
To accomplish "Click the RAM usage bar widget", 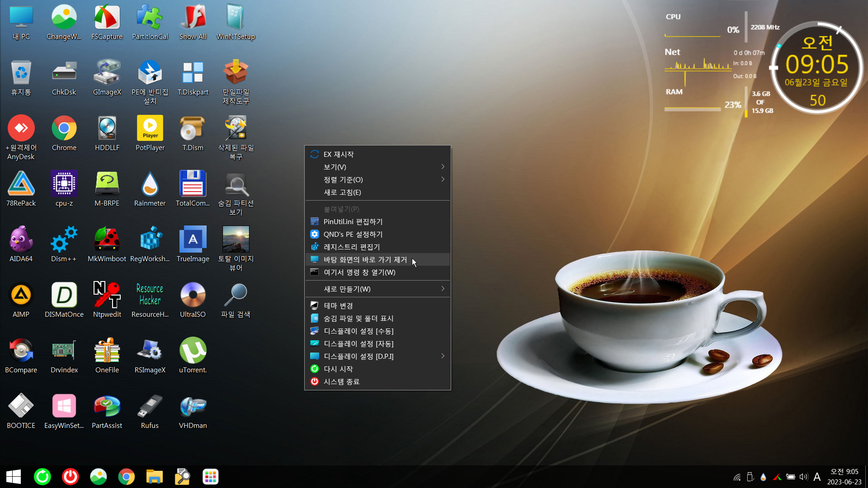I will (692, 109).
